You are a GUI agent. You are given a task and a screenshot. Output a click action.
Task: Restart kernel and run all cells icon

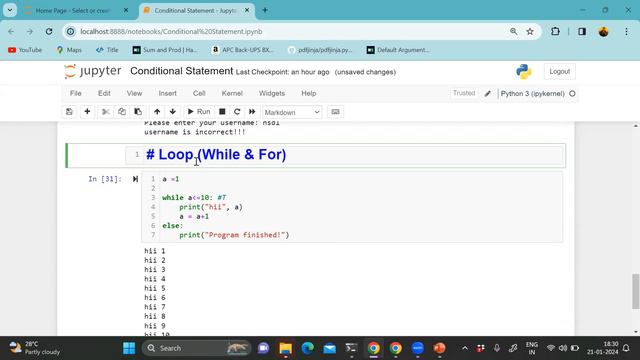[x=252, y=112]
